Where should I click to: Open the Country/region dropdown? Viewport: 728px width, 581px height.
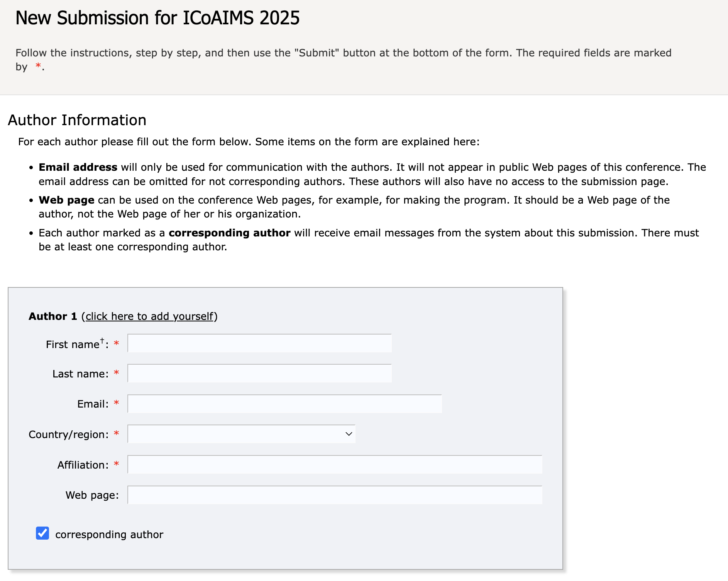(x=242, y=434)
